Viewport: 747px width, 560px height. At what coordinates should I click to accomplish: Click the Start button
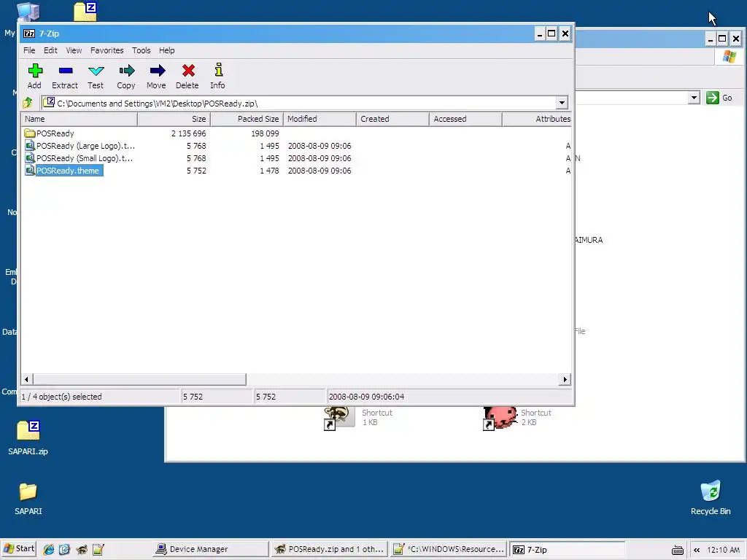point(19,549)
